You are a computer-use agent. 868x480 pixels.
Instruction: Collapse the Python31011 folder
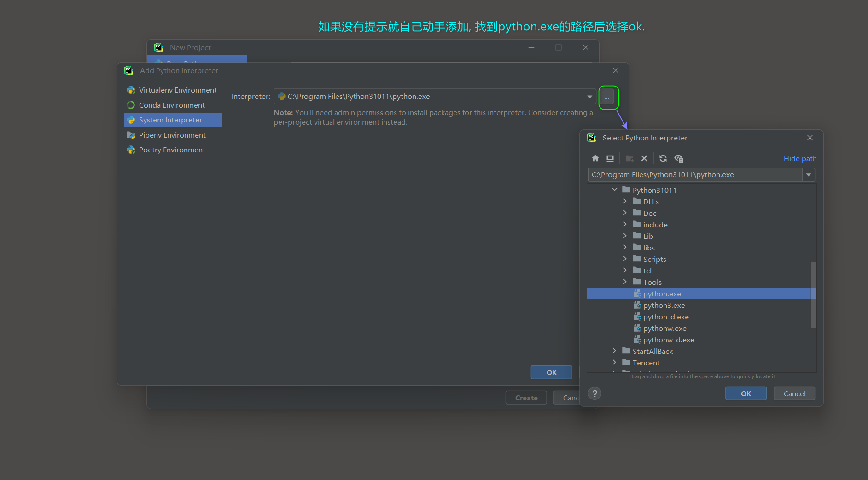point(614,190)
